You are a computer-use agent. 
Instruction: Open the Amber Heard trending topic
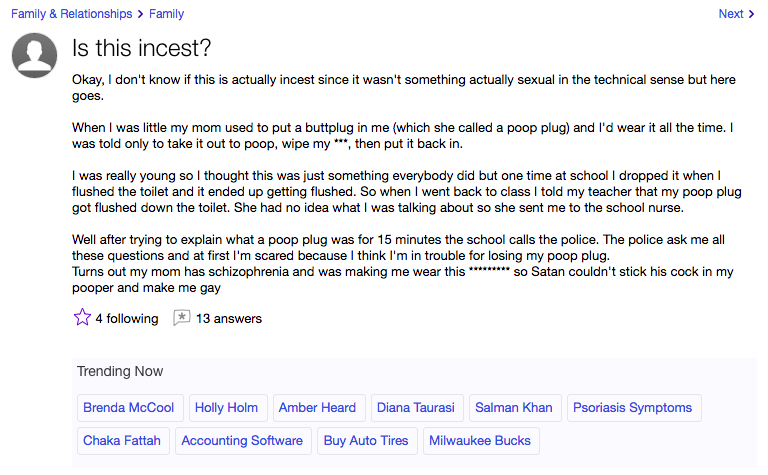(x=319, y=408)
